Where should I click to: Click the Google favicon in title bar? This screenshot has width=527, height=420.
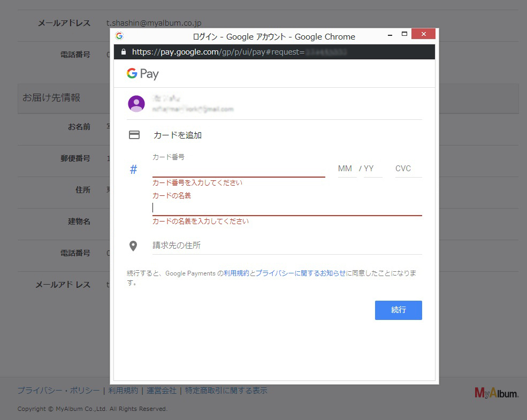tap(119, 36)
